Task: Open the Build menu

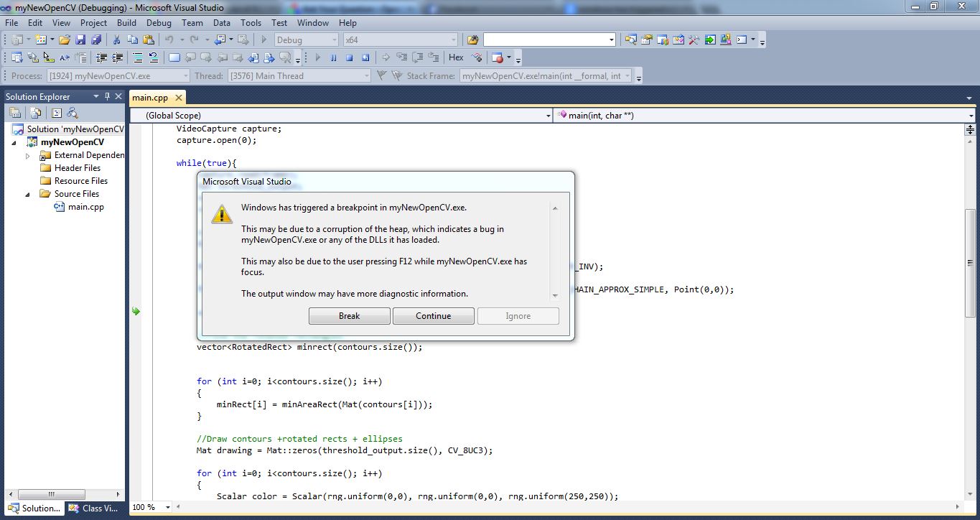Action: click(126, 23)
